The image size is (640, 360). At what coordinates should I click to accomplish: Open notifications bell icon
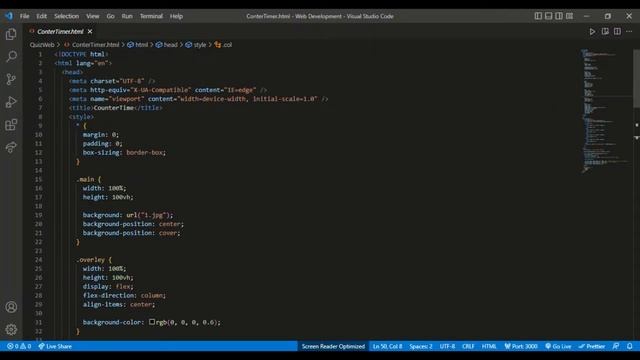630,346
